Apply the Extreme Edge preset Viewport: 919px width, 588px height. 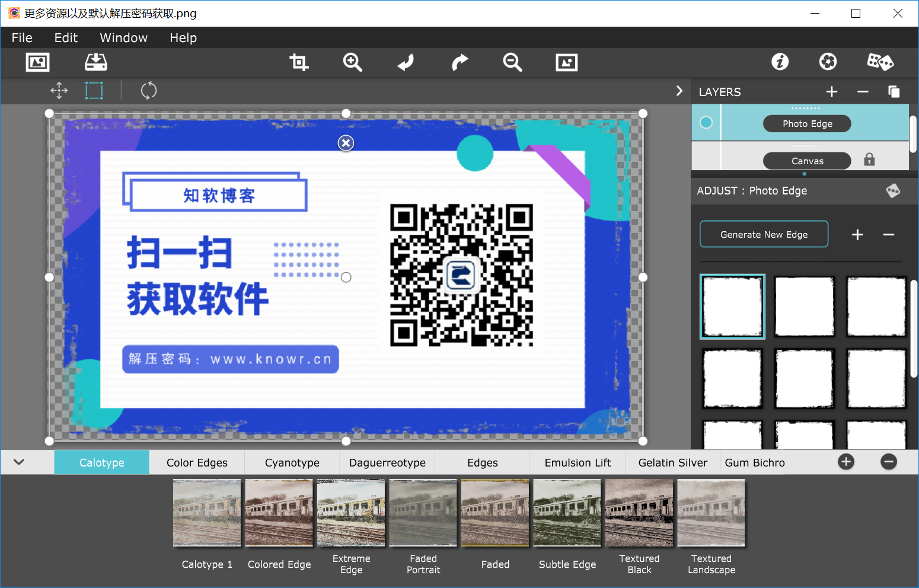pos(351,513)
